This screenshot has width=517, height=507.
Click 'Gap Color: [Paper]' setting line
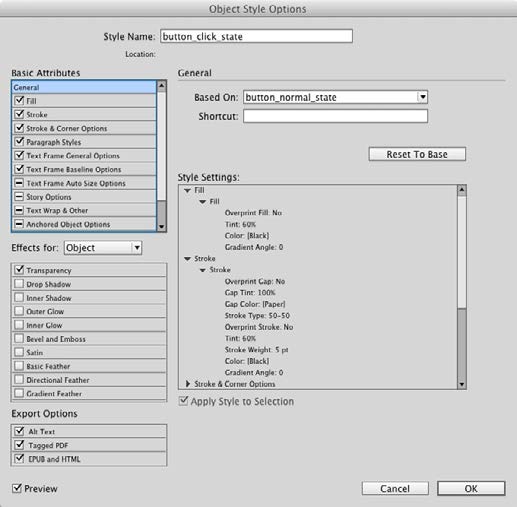pyautogui.click(x=255, y=304)
